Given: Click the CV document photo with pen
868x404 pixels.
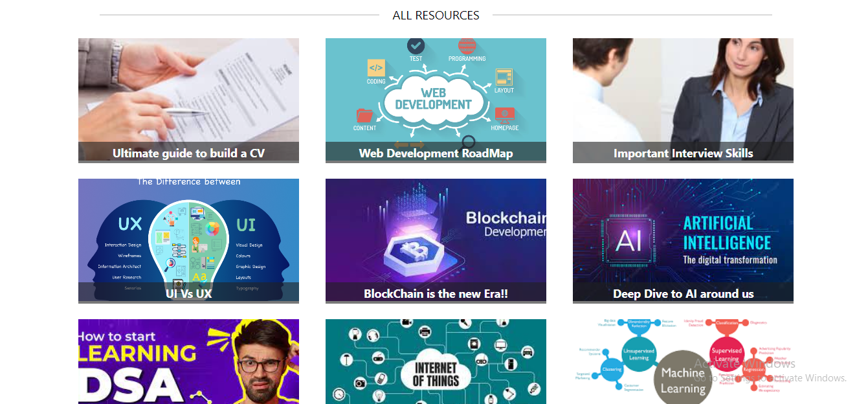Looking at the screenshot, I should [188, 90].
